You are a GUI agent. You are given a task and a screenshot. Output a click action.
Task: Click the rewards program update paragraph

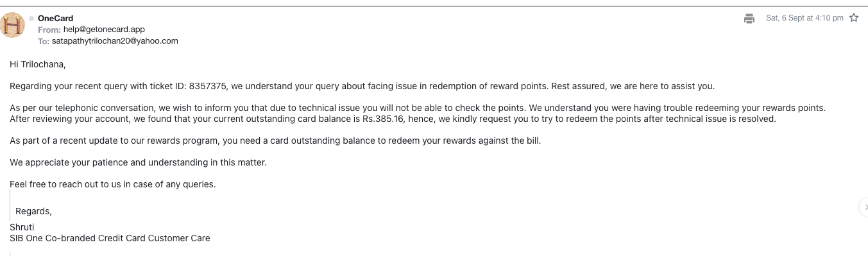tap(275, 141)
